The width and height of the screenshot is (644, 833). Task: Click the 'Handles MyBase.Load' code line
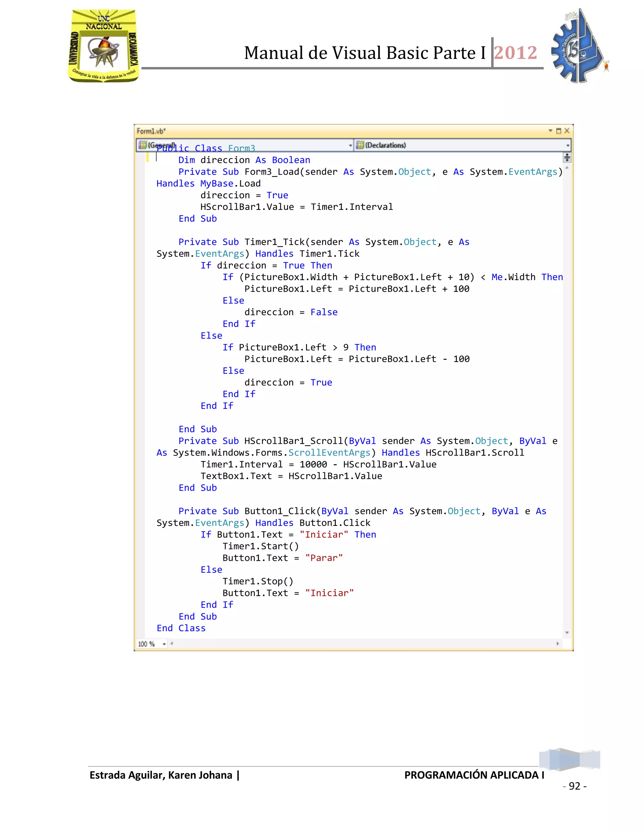point(209,184)
